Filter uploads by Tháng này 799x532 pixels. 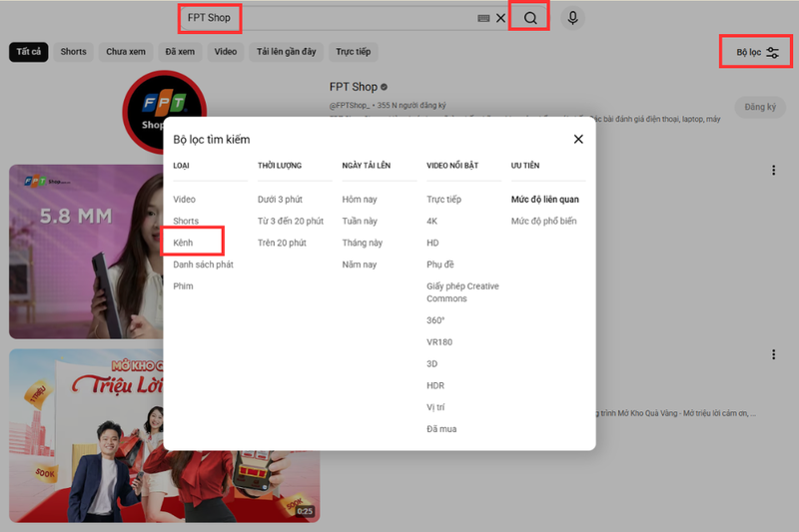(x=363, y=243)
